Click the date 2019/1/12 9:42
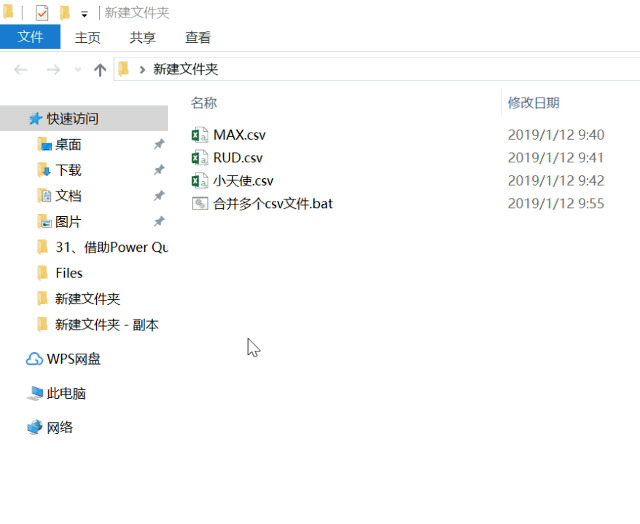The image size is (640, 524). [556, 180]
